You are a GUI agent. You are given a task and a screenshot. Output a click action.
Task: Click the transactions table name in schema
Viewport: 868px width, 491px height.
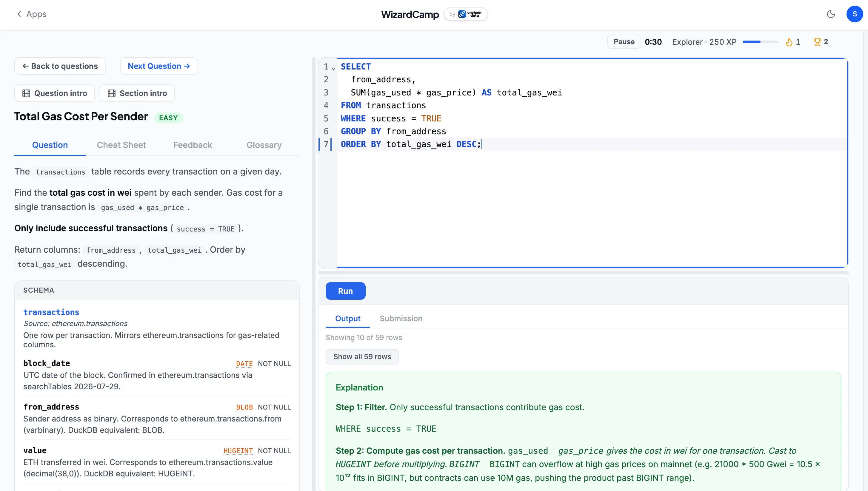[51, 312]
